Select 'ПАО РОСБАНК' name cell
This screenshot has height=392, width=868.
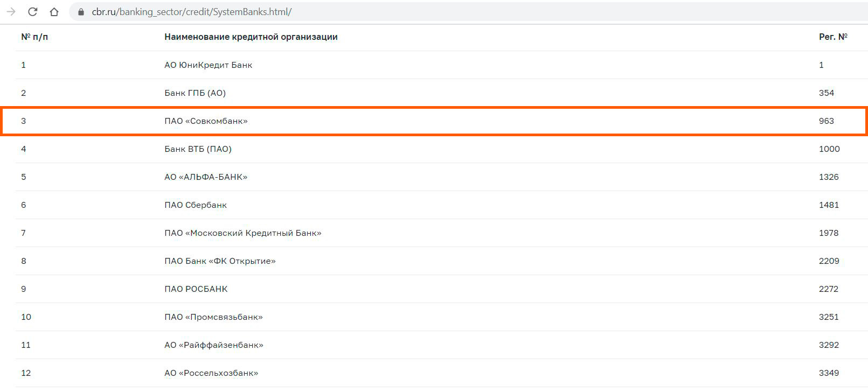(x=196, y=289)
